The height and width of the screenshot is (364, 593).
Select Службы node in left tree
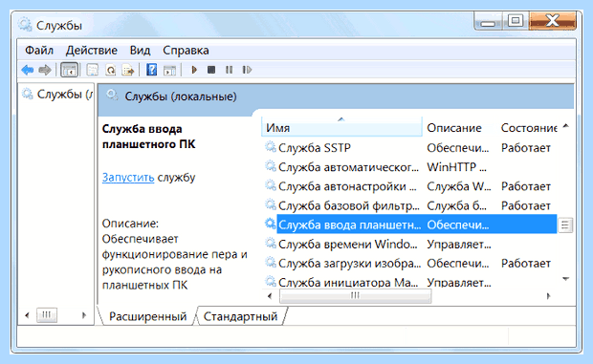pyautogui.click(x=58, y=94)
